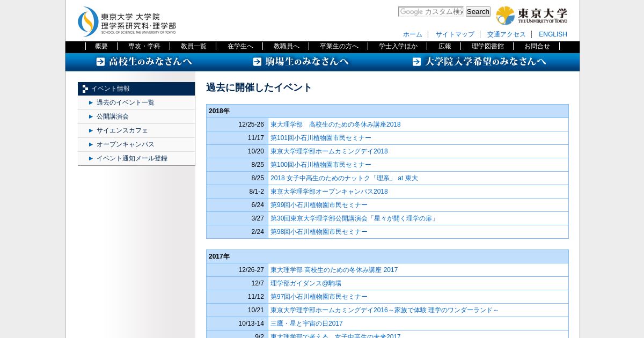Click the 2018年 table header

pyautogui.click(x=387, y=111)
